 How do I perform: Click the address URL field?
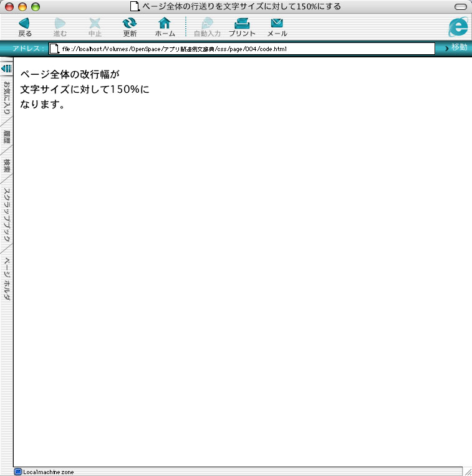point(243,49)
